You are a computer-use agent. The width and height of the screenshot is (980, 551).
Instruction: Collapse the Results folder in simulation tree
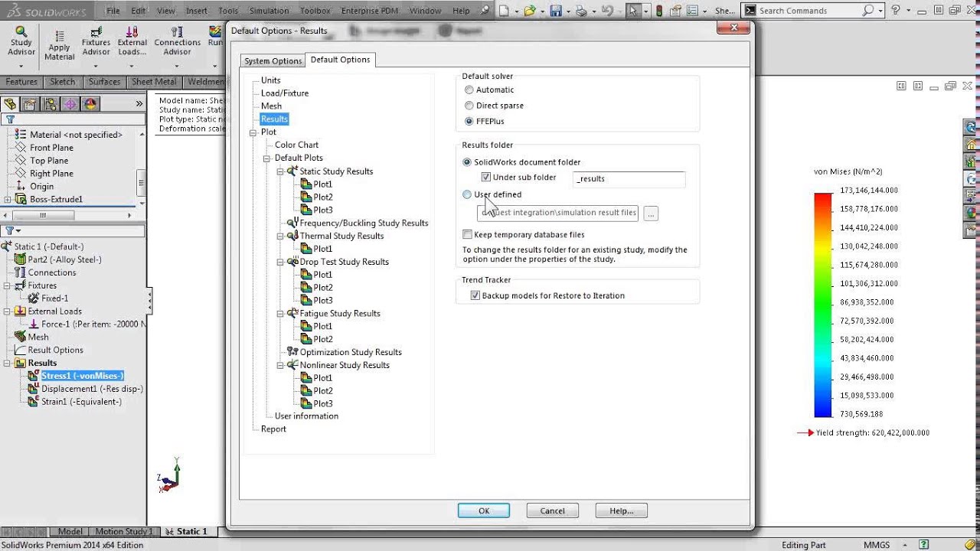7,363
